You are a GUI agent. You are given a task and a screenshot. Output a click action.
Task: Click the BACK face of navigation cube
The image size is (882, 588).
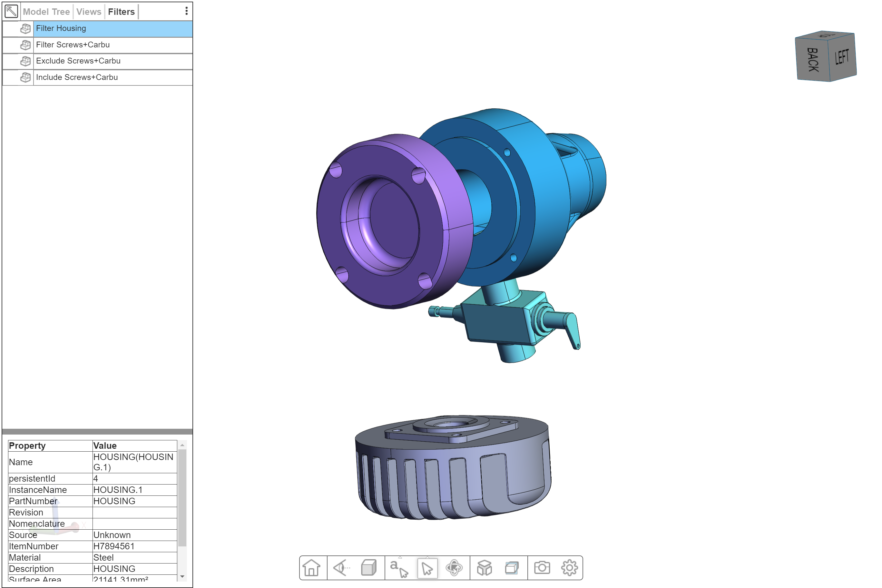[812, 60]
